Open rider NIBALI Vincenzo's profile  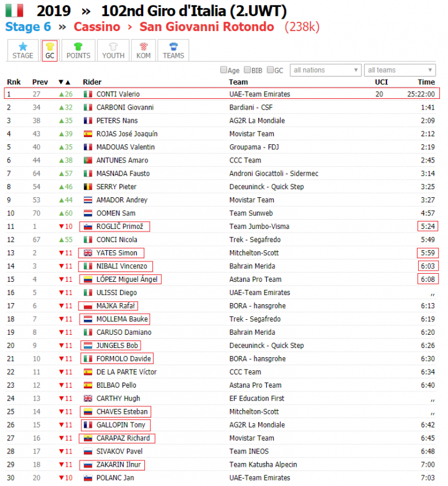tap(122, 266)
